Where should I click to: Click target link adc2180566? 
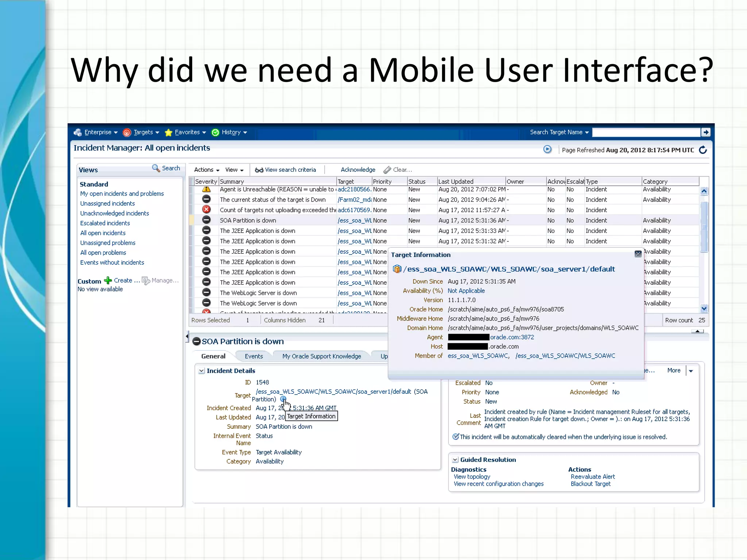[x=354, y=190]
